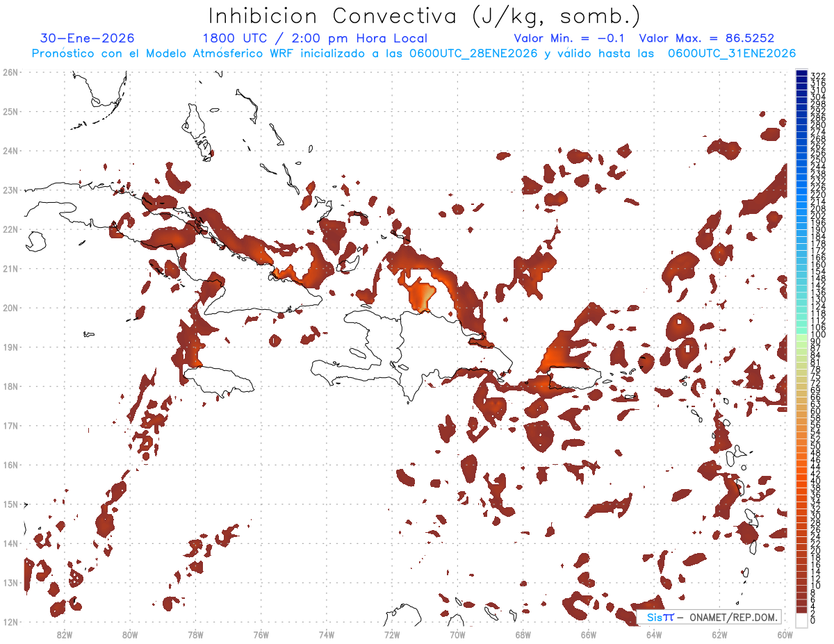Click the 25N latitude label

[10, 111]
